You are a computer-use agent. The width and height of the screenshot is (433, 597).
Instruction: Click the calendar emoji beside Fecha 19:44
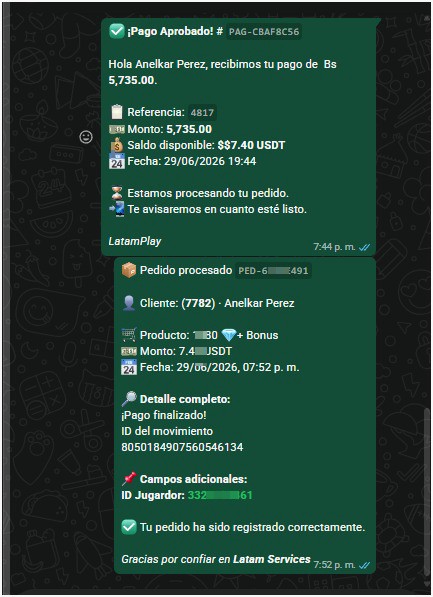[x=117, y=161]
